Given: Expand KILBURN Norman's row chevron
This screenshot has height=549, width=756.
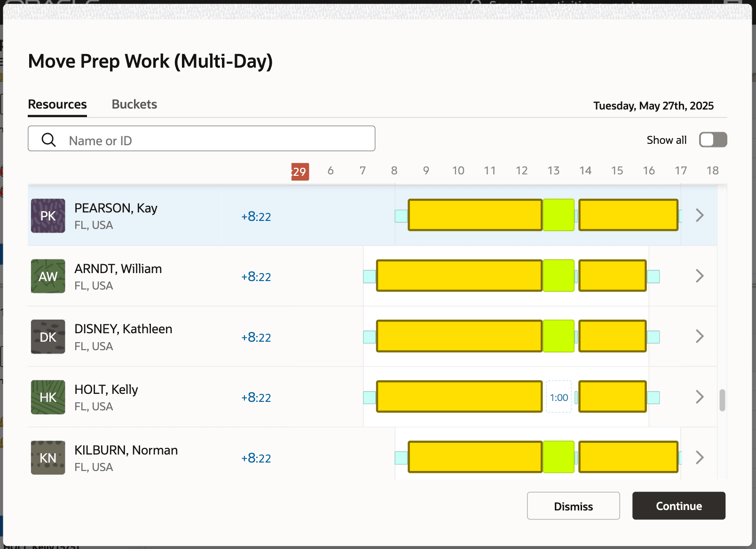Looking at the screenshot, I should (x=699, y=457).
